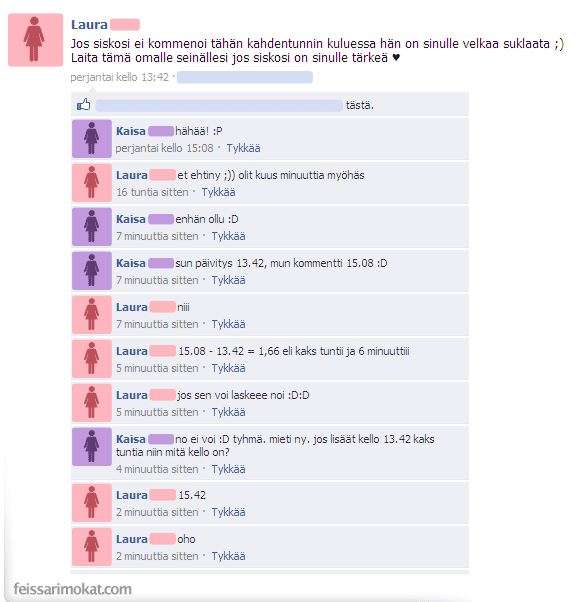Click Kaisa's avatar beside 'hähää! :P'
The height and width of the screenshot is (602, 588).
click(x=92, y=139)
